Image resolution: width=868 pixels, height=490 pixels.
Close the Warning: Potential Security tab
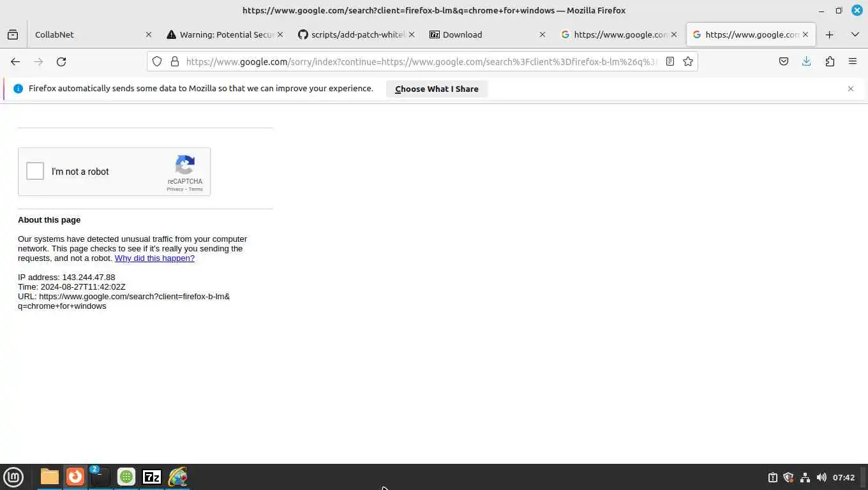click(280, 34)
